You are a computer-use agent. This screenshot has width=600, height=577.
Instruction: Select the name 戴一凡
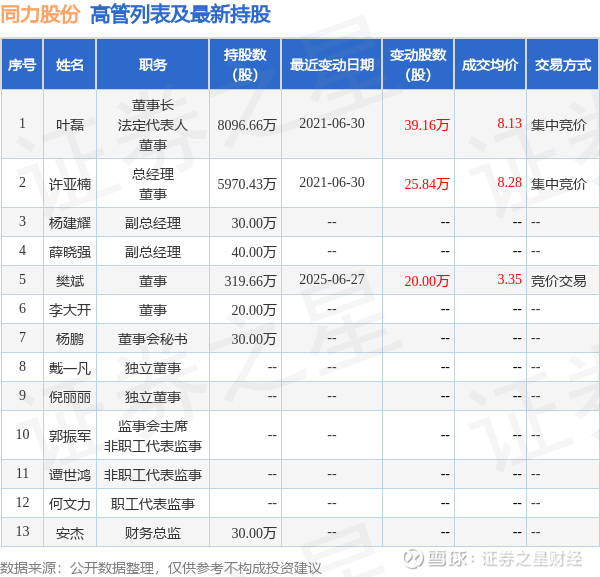click(70, 368)
